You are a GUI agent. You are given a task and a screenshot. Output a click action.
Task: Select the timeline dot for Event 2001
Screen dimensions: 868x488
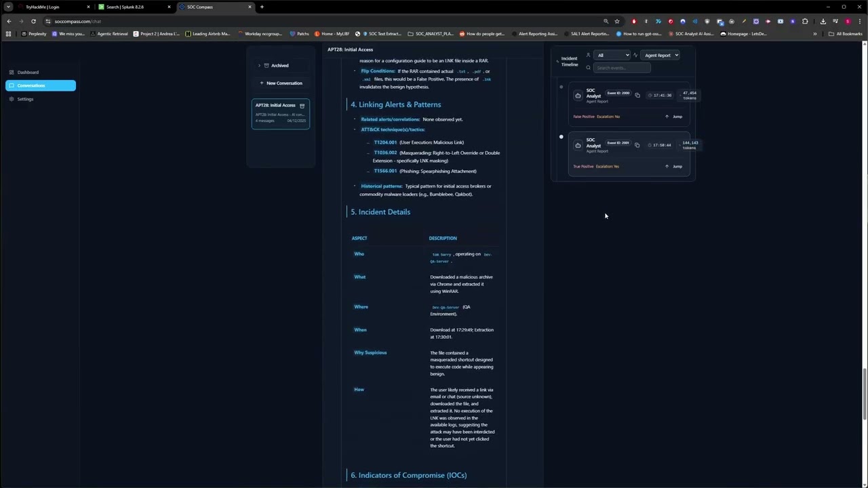pyautogui.click(x=561, y=137)
